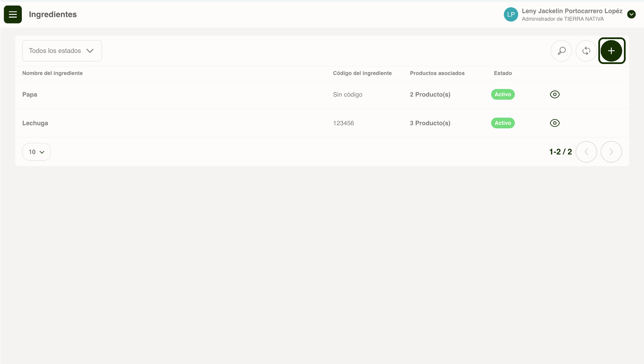Viewport: 644px width, 364px height.
Task: Go to next page arrow
Action: point(611,152)
